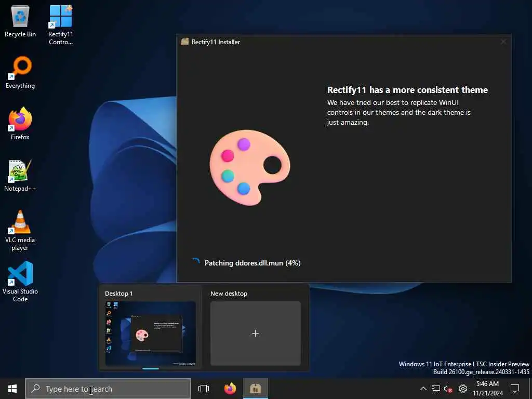This screenshot has width=532, height=399.
Task: Activate the Rectify11 Installer taskbar icon
Action: point(256,389)
